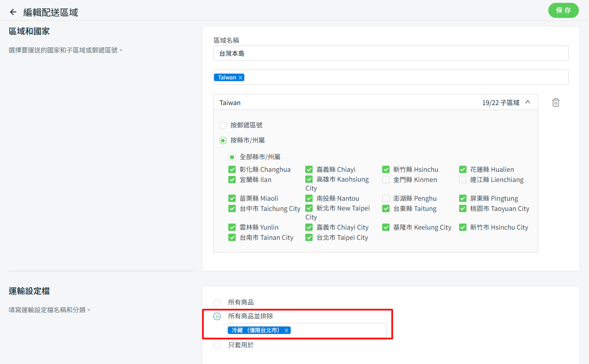Remove the 冷藏（僅限台北市）tag
Image resolution: width=589 pixels, height=364 pixels.
287,331
